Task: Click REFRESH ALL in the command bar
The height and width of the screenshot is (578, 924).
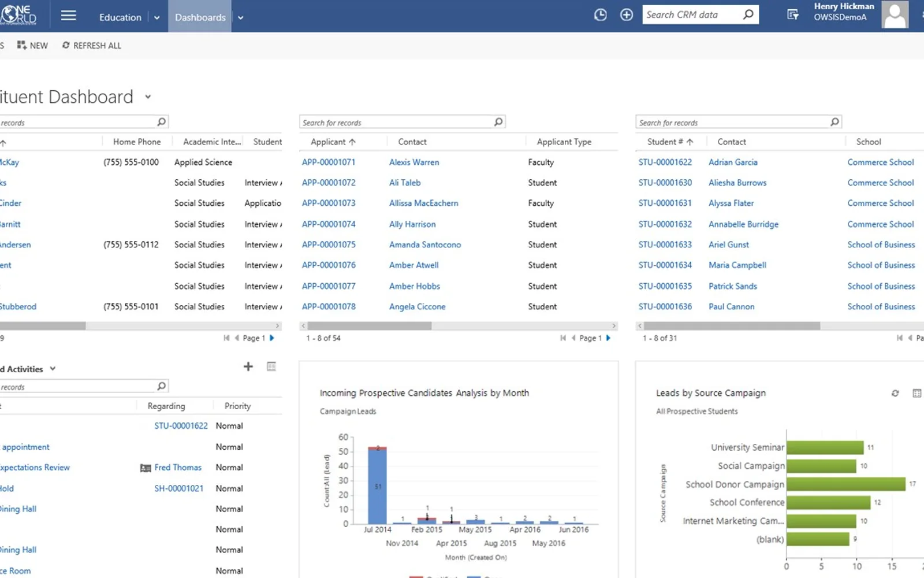Action: point(92,46)
